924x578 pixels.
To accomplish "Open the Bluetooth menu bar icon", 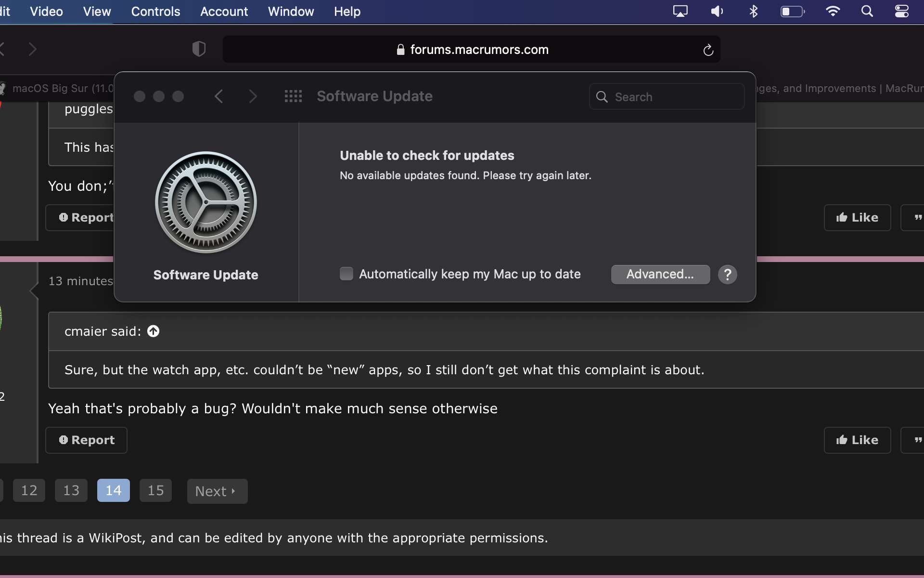I will pos(754,12).
